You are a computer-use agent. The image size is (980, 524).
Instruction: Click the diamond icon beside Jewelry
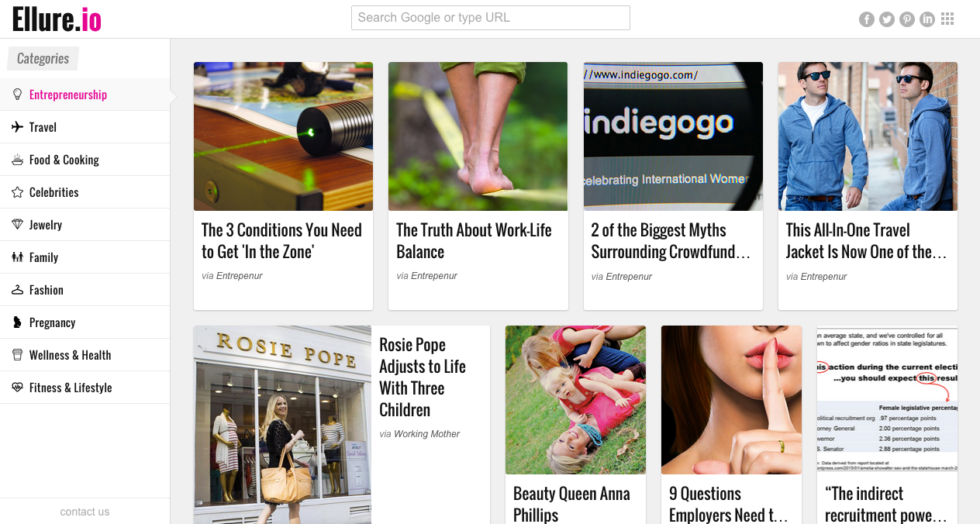[17, 225]
